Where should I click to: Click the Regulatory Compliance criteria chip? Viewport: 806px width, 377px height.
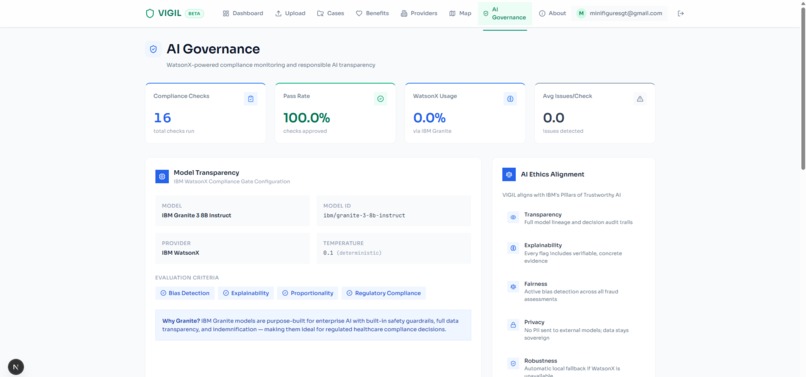pos(383,293)
